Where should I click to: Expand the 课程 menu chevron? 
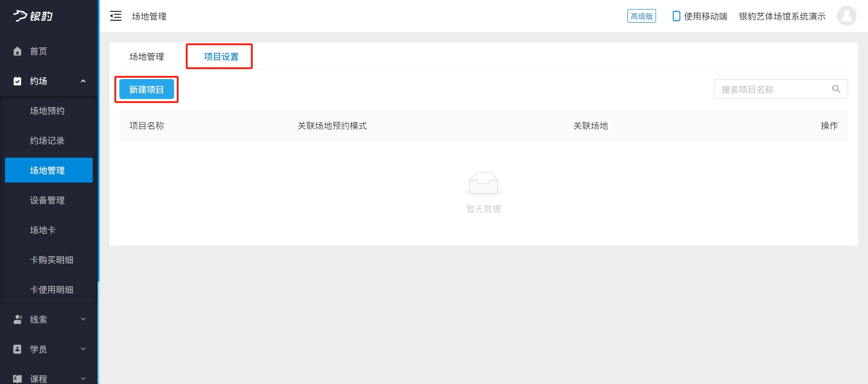pos(83,379)
